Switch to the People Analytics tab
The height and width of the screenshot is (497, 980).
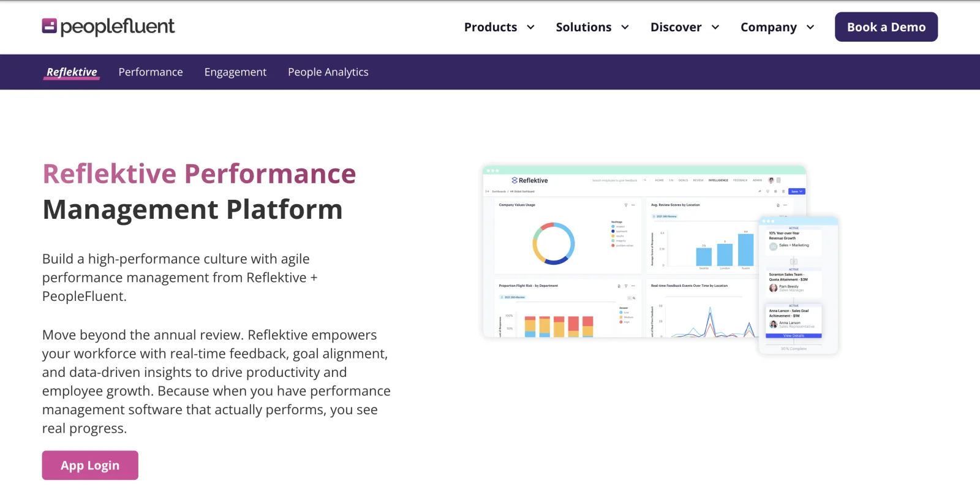pos(328,72)
